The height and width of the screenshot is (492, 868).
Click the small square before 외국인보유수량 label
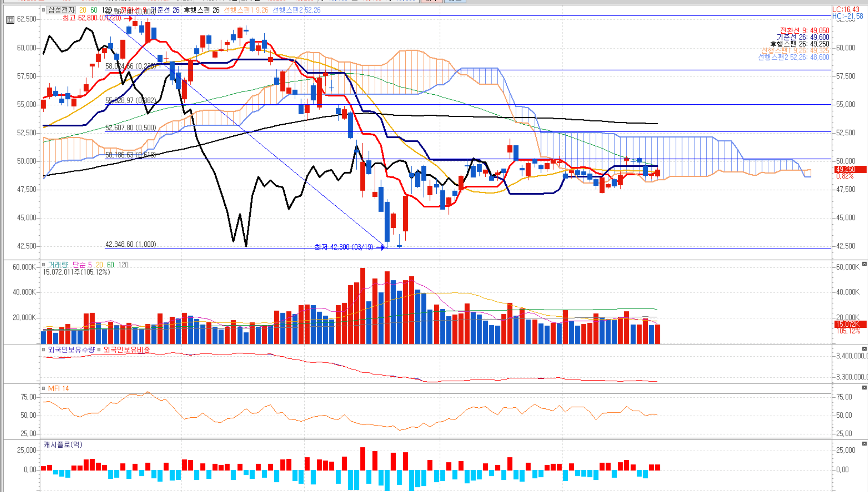[44, 350]
